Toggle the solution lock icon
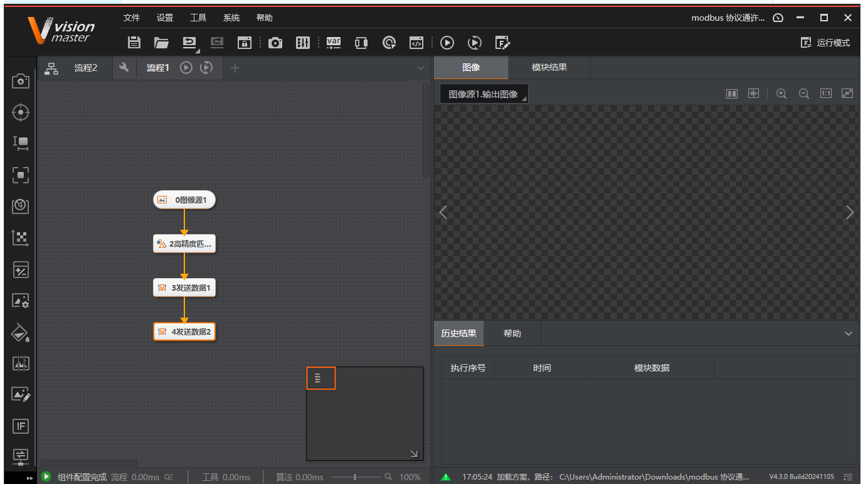Image resolution: width=868 pixels, height=484 pixels. click(244, 43)
